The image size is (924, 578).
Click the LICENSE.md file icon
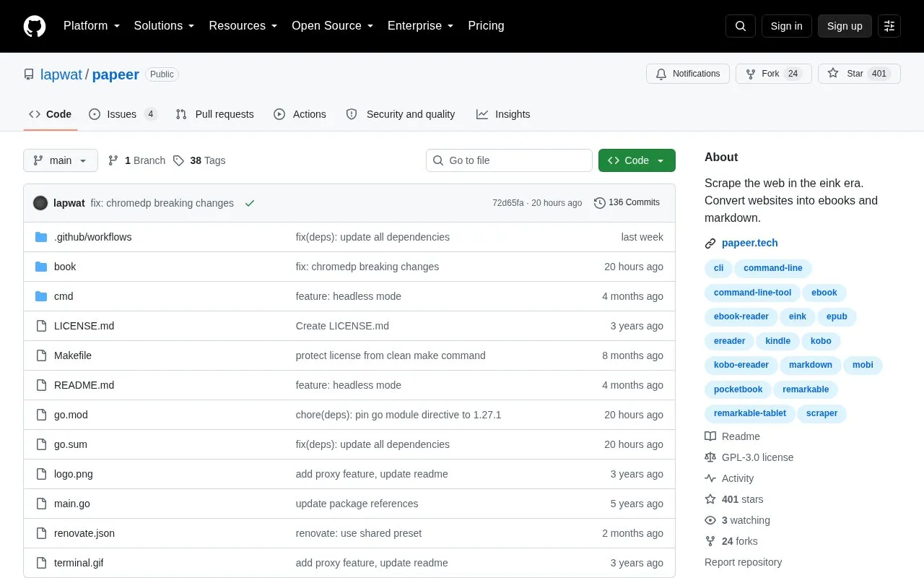[41, 326]
